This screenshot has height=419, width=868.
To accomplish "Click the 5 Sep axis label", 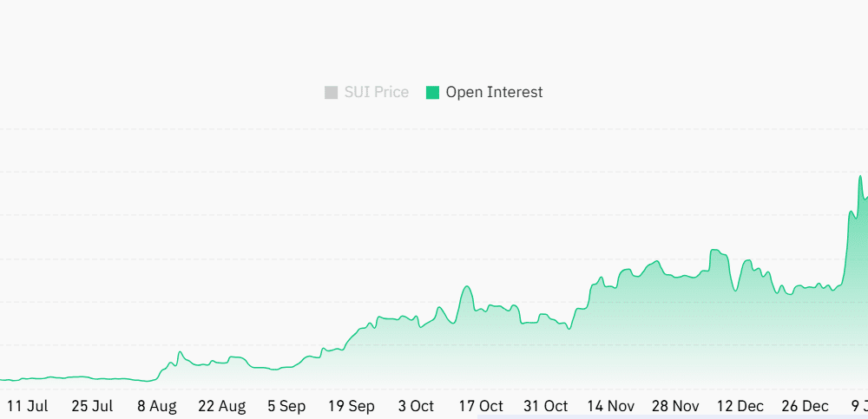I will click(x=286, y=406).
